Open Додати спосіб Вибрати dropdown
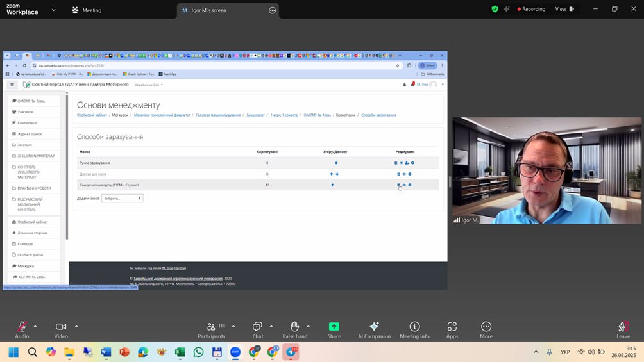This screenshot has width=644, height=362. [122, 199]
